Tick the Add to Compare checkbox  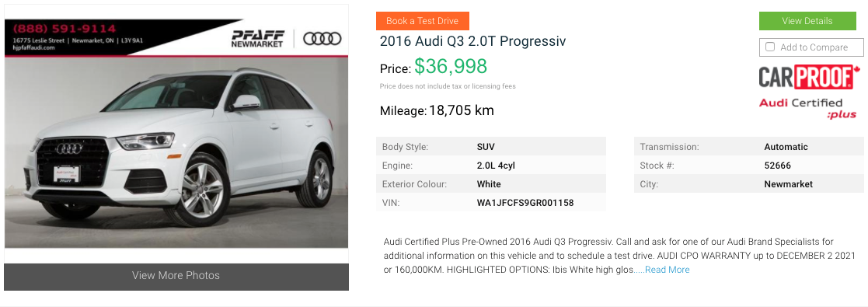(x=770, y=47)
